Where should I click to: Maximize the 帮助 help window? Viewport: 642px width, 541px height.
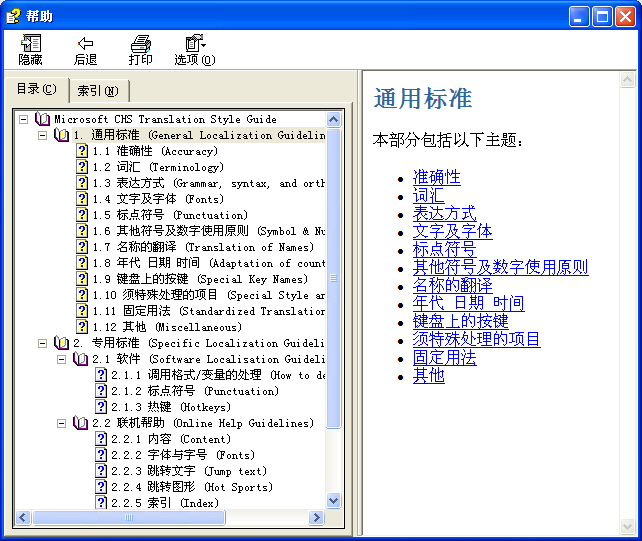[x=602, y=17]
